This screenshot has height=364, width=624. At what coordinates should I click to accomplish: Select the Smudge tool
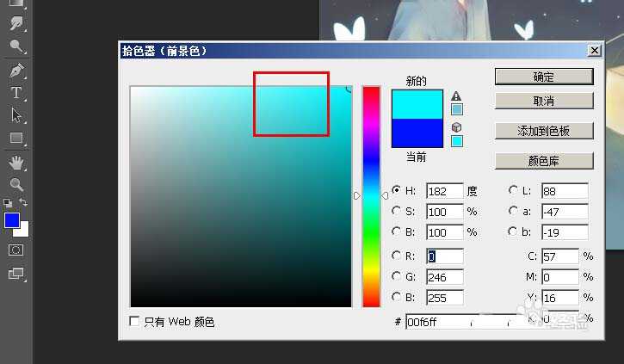[15, 23]
